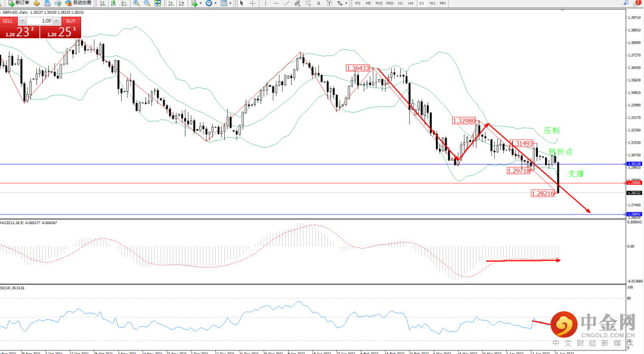
Task: Switch chart to candlestick type
Action: pos(113,3)
